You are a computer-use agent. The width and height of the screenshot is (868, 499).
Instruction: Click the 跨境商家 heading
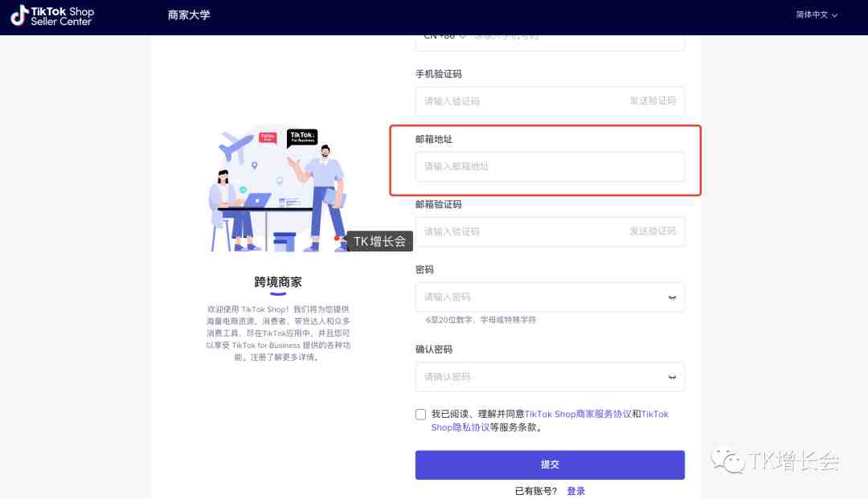pyautogui.click(x=278, y=282)
